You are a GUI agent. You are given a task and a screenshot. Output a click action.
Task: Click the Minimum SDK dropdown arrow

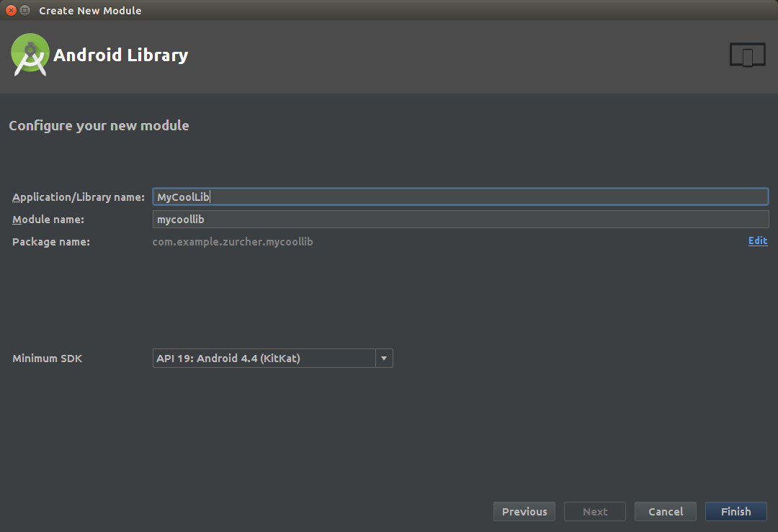pos(384,358)
